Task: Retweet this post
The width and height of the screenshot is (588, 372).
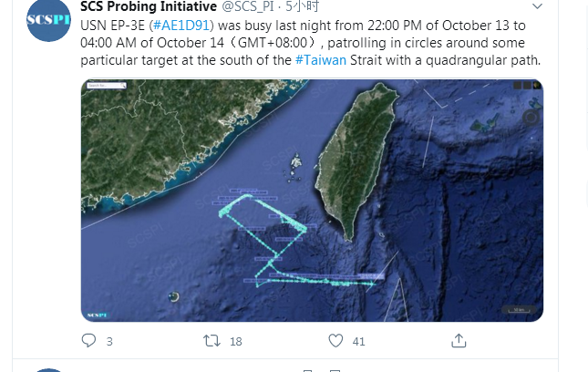Action: pos(211,341)
